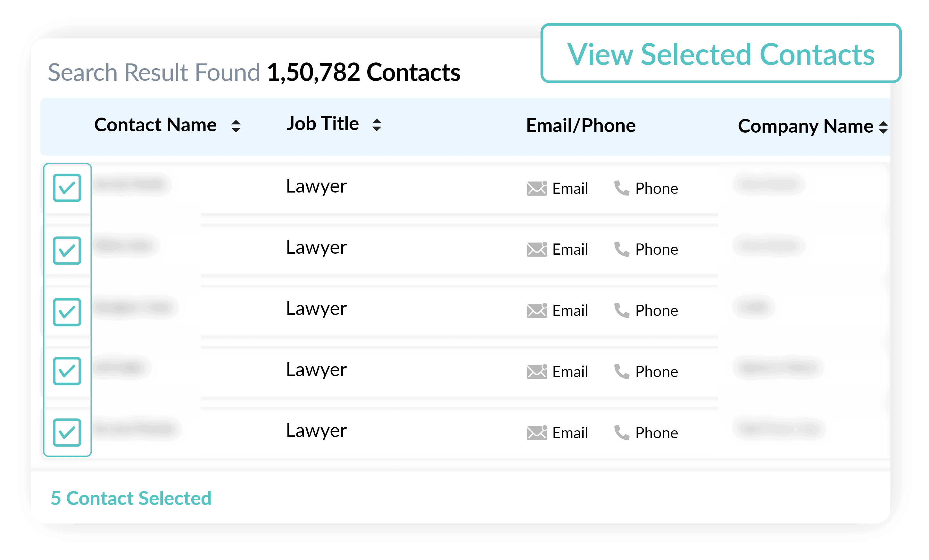Sort by Job Title using arrows

[377, 125]
